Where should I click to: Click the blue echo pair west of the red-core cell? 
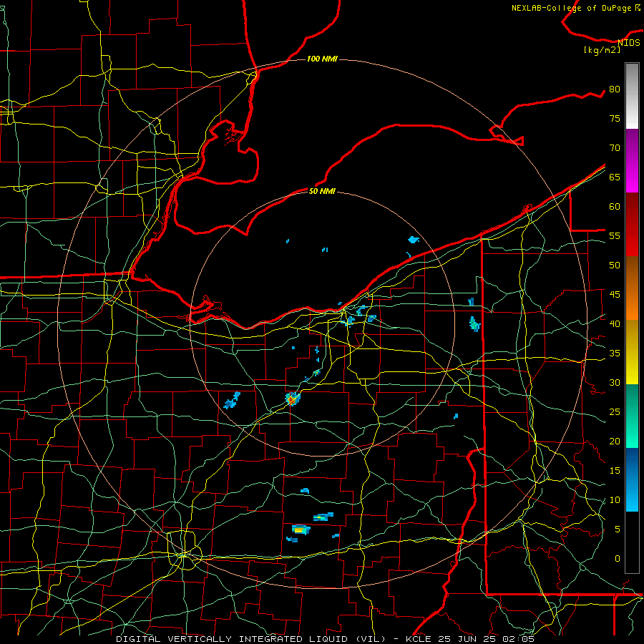(x=232, y=401)
